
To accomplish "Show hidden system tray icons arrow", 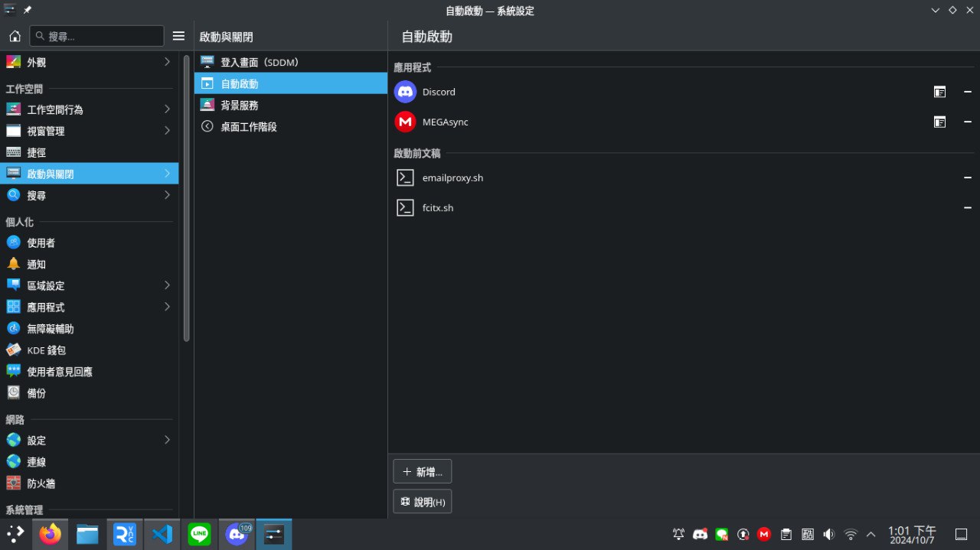I will click(871, 534).
